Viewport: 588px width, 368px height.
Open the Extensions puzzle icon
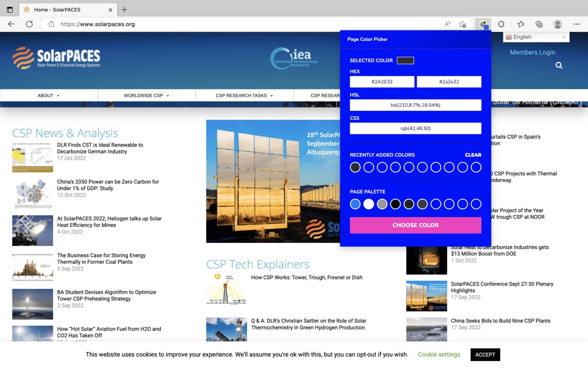tap(502, 24)
